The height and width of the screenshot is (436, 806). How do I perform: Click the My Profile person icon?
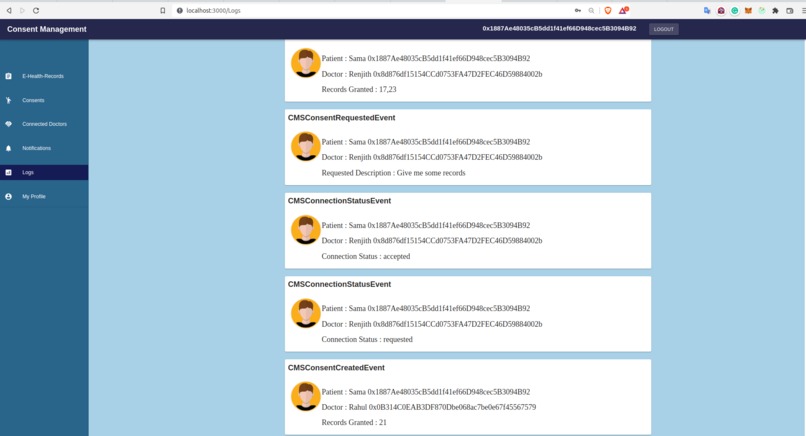[x=8, y=196]
